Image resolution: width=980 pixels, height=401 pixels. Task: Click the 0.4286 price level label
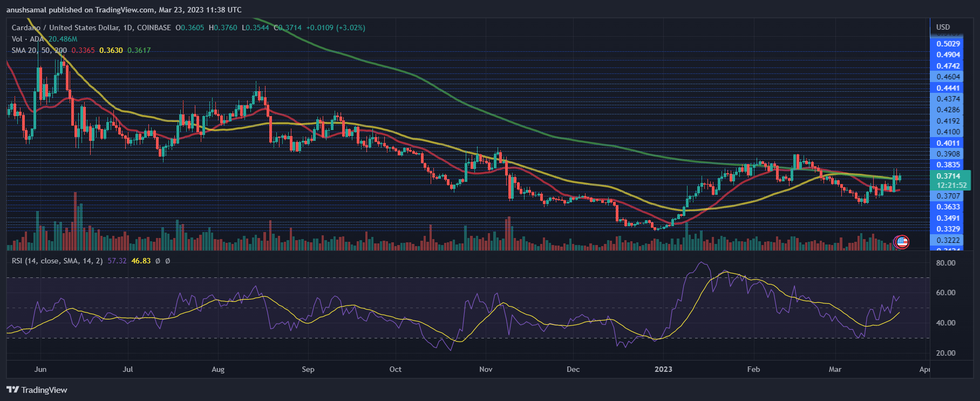pyautogui.click(x=948, y=110)
